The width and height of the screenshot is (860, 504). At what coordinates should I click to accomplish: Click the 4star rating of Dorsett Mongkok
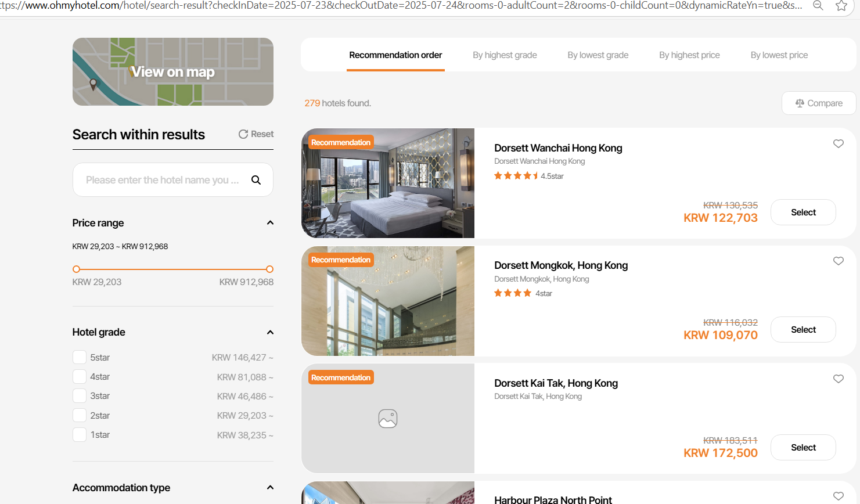tap(523, 293)
